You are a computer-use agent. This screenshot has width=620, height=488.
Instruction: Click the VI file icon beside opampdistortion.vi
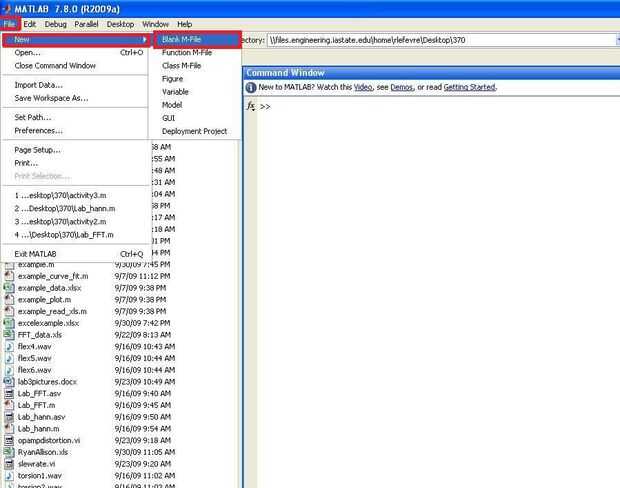pyautogui.click(x=9, y=440)
